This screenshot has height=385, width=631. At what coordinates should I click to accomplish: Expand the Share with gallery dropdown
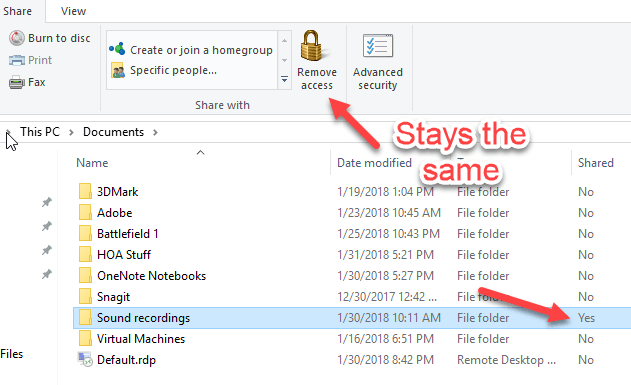click(284, 79)
